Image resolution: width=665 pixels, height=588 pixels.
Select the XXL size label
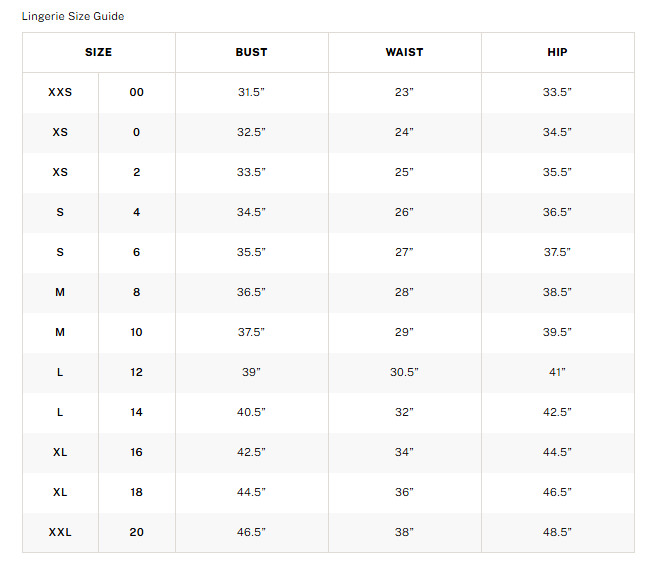click(x=60, y=532)
